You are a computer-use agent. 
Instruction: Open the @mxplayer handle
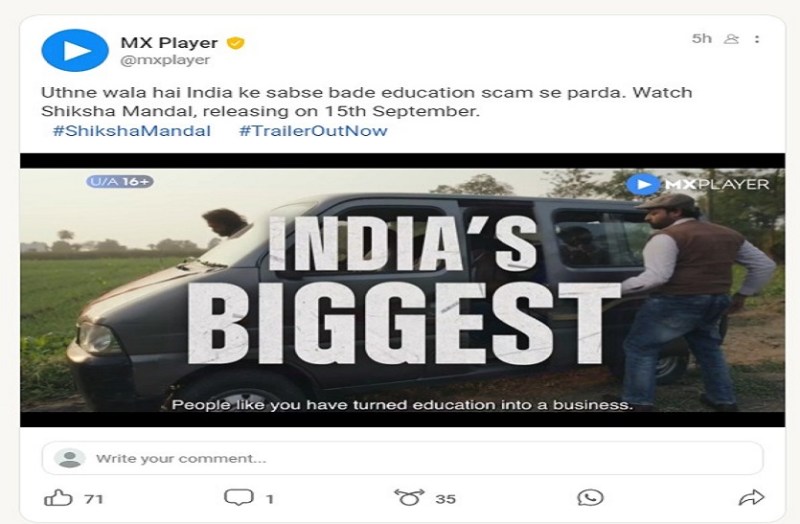pos(165,60)
